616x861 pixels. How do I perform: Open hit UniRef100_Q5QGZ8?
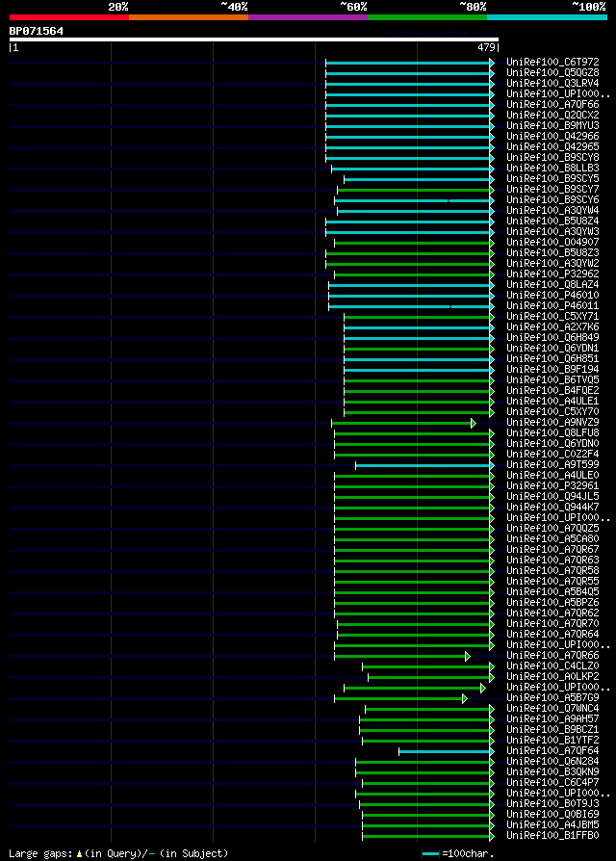click(552, 72)
